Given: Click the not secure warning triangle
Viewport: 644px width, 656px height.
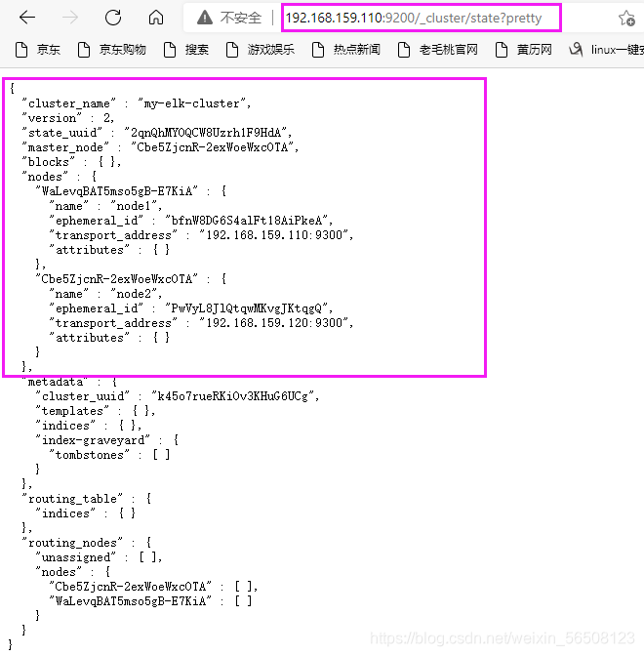Looking at the screenshot, I should click(x=205, y=18).
